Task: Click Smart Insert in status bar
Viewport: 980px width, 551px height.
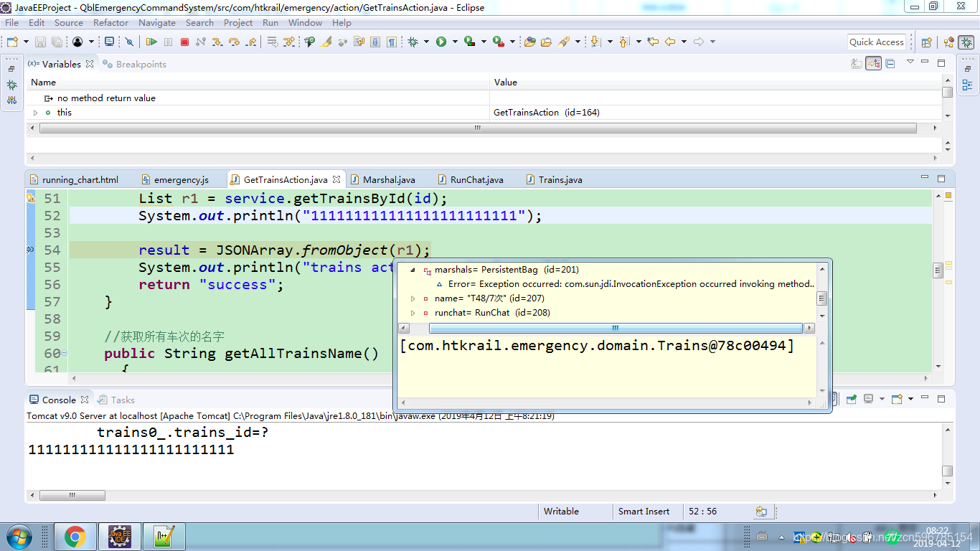Action: pos(644,512)
